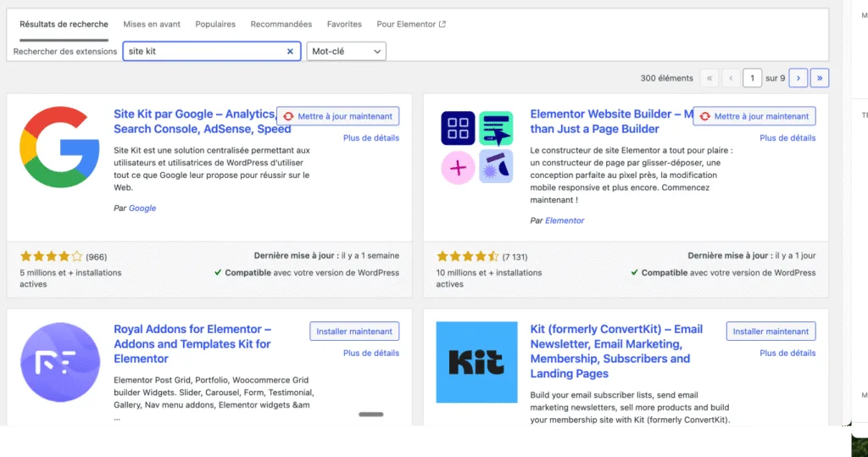Click the 5 millions et + installations text
This screenshot has height=457, width=868.
coord(70,278)
